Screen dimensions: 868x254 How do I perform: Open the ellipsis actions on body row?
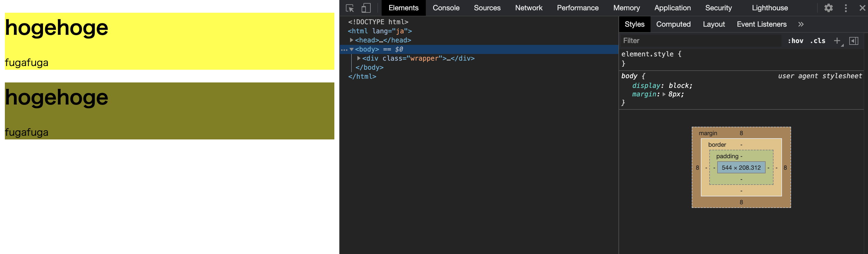[x=344, y=50]
